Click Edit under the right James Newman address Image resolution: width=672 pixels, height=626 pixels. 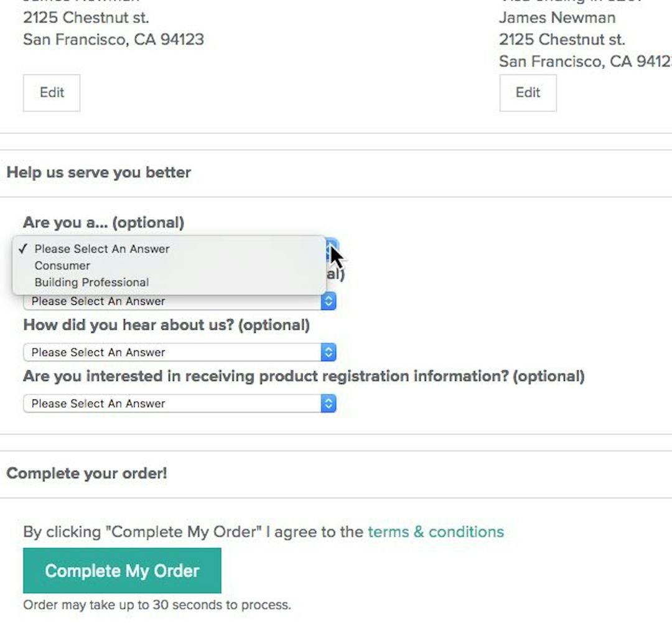[x=528, y=93]
